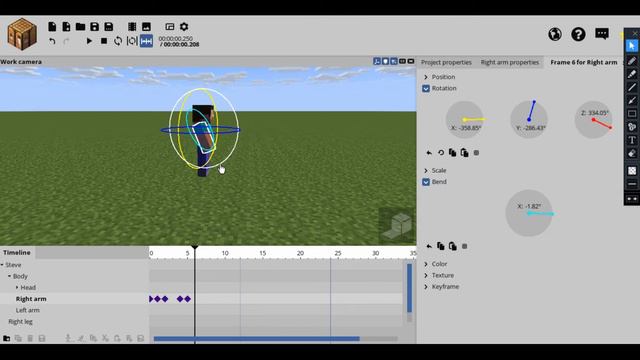Open the forums speech bubble icon
The height and width of the screenshot is (360, 640).
point(602,34)
